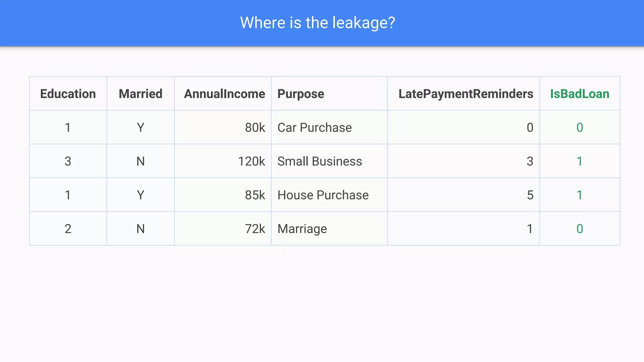Click IsBadLoan value in the Marriage row
Screen dimensions: 644x362
pyautogui.click(x=580, y=229)
